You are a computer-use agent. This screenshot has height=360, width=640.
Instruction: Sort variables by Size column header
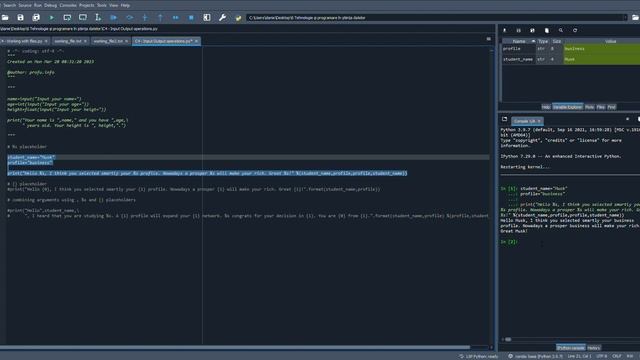556,41
